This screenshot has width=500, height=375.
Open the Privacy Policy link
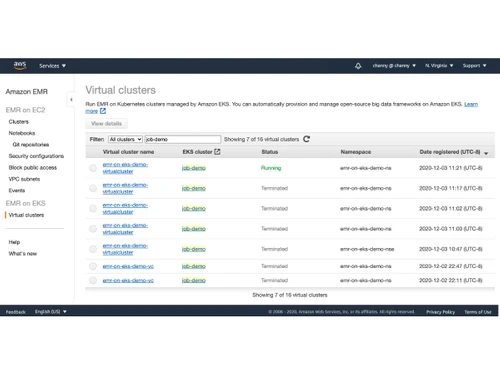coord(440,312)
